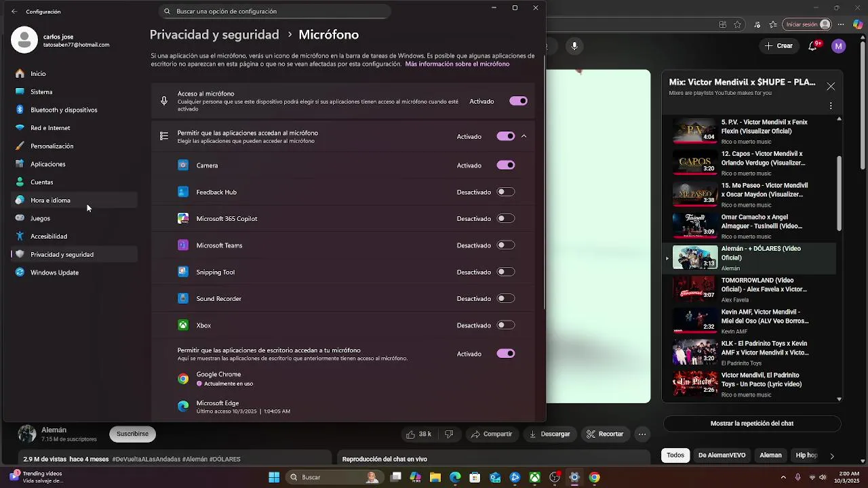Open playlist three-dot options menu
This screenshot has height=488, width=868.
[831, 106]
